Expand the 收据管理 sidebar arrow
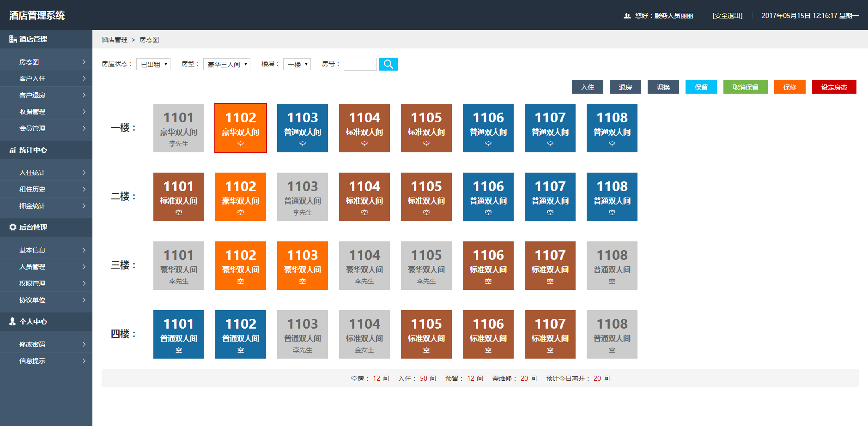The height and width of the screenshot is (426, 868). tap(84, 112)
